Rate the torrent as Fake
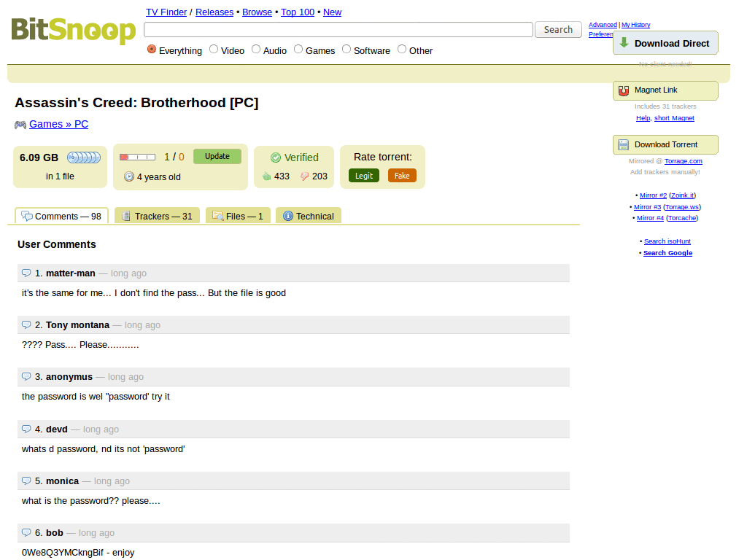Screen dimensions: 747x560 point(402,176)
